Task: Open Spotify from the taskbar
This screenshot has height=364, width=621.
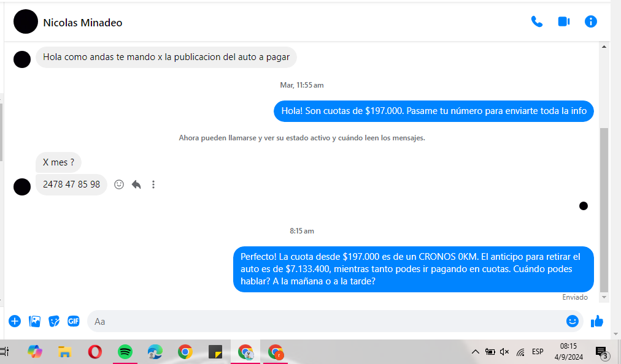Action: [125, 351]
